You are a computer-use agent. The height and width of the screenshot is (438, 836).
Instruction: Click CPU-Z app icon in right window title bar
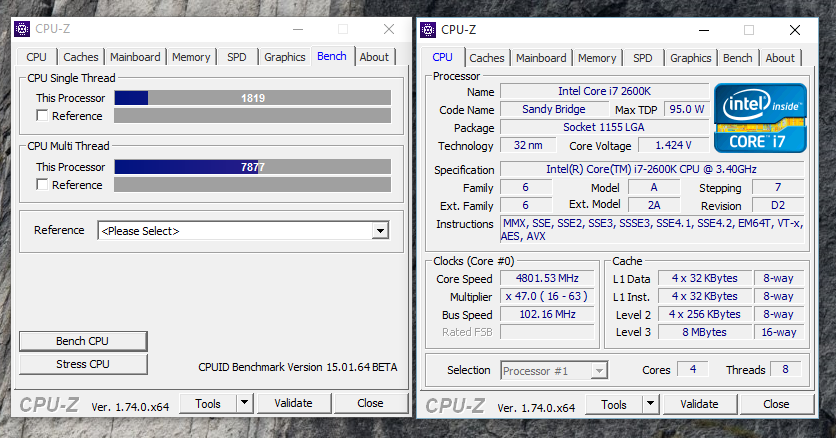(x=428, y=30)
